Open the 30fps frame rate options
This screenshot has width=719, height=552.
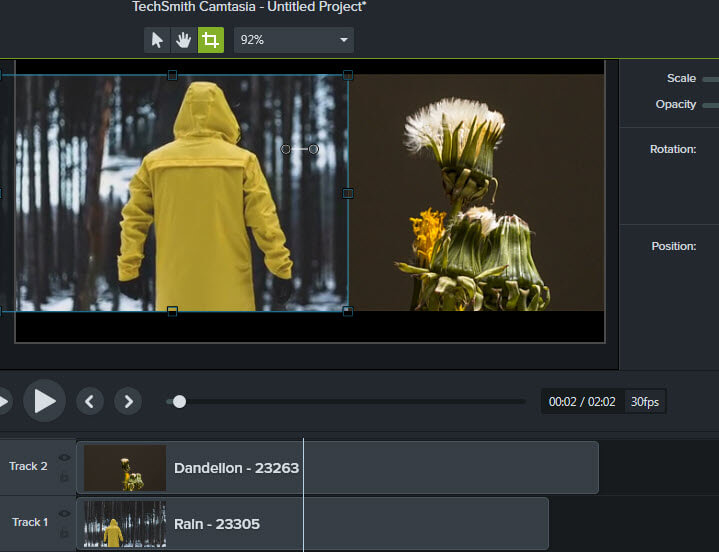coord(644,402)
